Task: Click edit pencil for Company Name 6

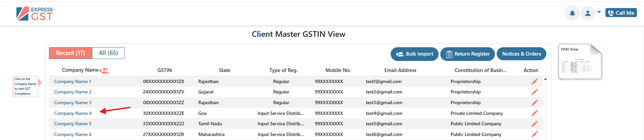Action: (x=535, y=134)
